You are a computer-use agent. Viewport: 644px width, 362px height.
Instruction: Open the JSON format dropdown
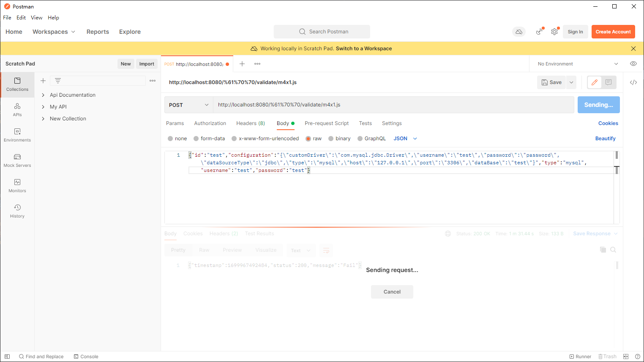[x=405, y=139]
